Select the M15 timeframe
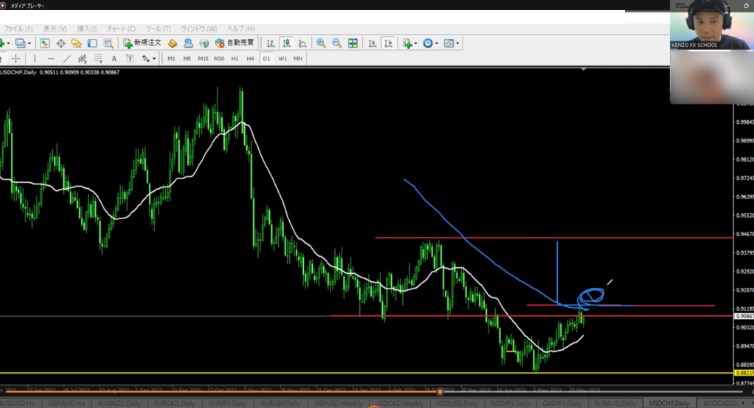Image resolution: width=754 pixels, height=408 pixels. pyautogui.click(x=203, y=58)
